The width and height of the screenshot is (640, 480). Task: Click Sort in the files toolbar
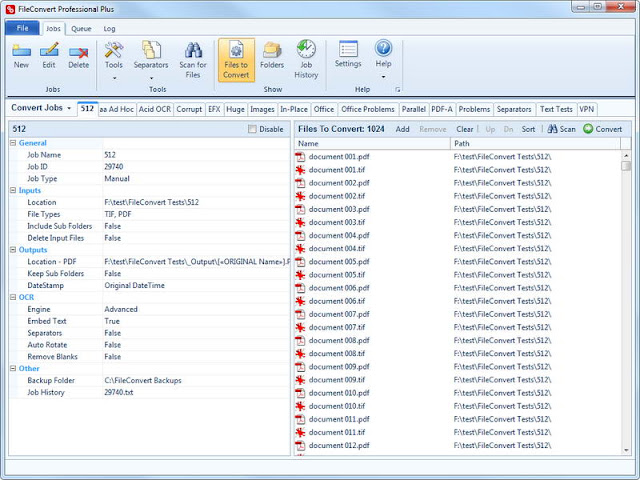(x=528, y=129)
